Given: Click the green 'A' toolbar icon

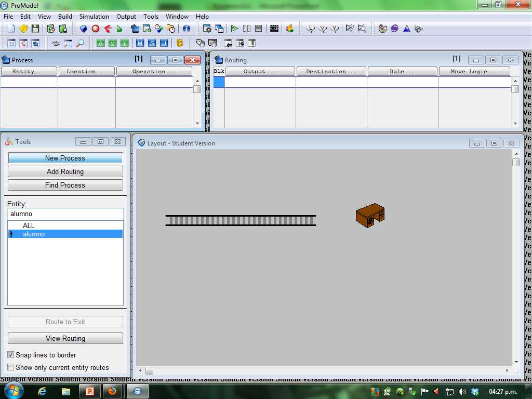Looking at the screenshot, I should coord(100,43).
